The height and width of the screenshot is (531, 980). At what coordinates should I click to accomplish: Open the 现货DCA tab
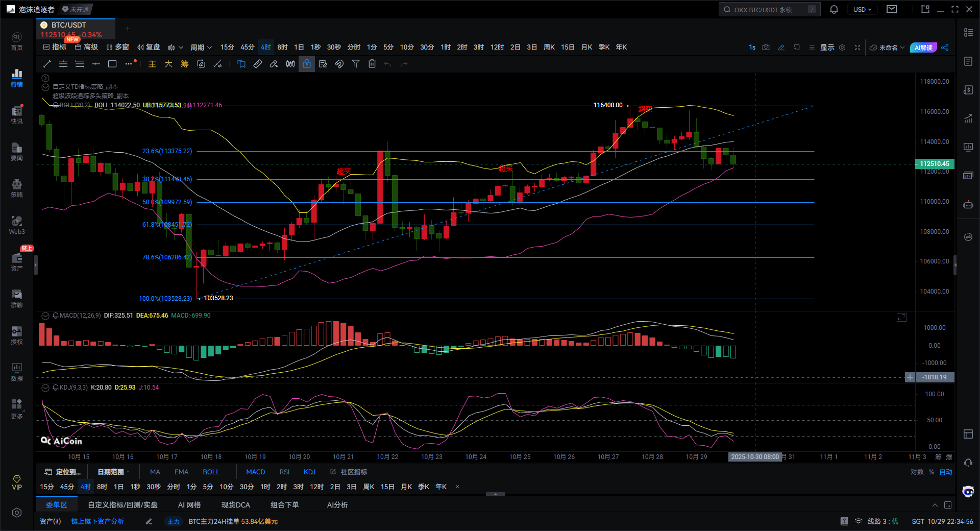pyautogui.click(x=235, y=505)
